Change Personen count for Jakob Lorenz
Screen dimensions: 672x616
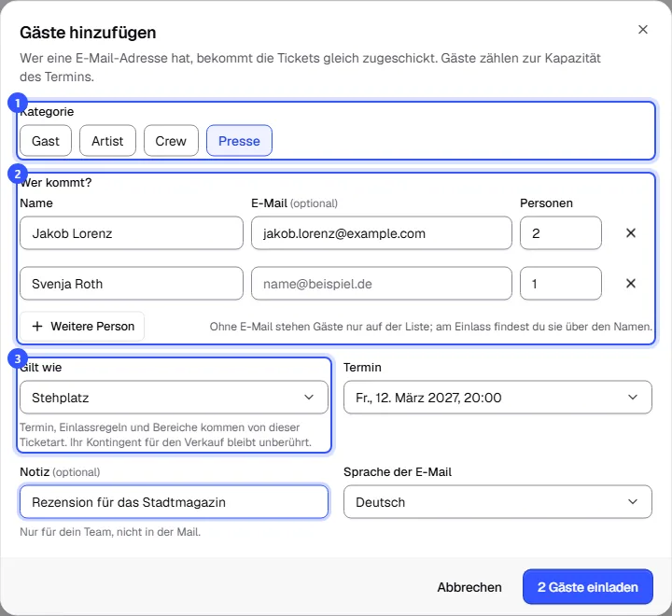(561, 232)
